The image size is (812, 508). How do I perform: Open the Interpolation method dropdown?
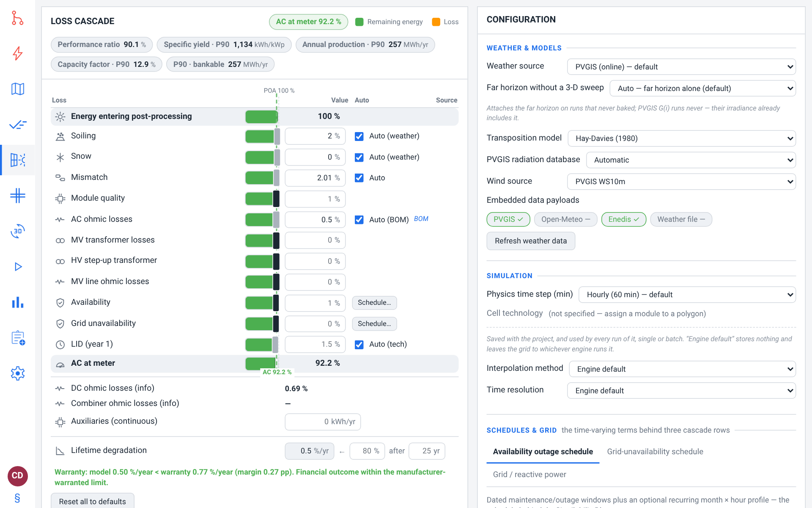(682, 369)
